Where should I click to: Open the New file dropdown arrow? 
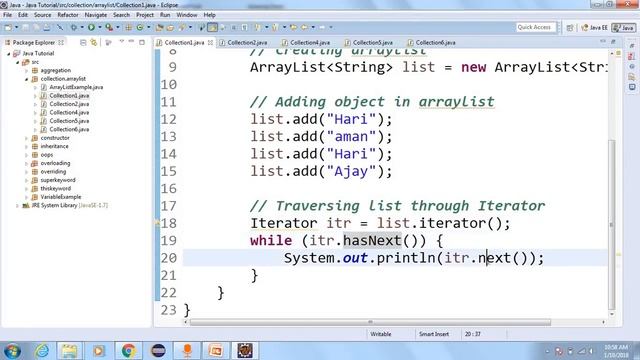pos(16,27)
